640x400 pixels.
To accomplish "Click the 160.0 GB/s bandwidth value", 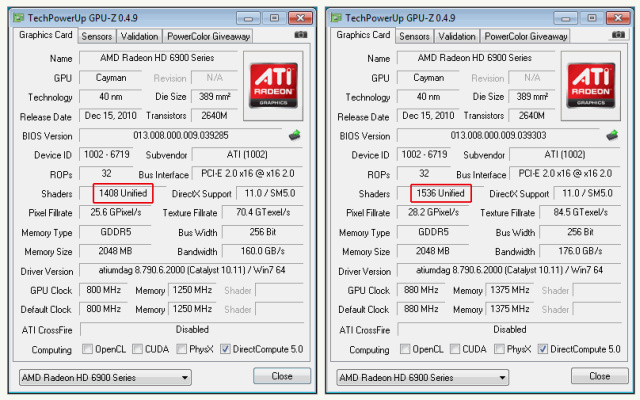I will click(x=263, y=251).
